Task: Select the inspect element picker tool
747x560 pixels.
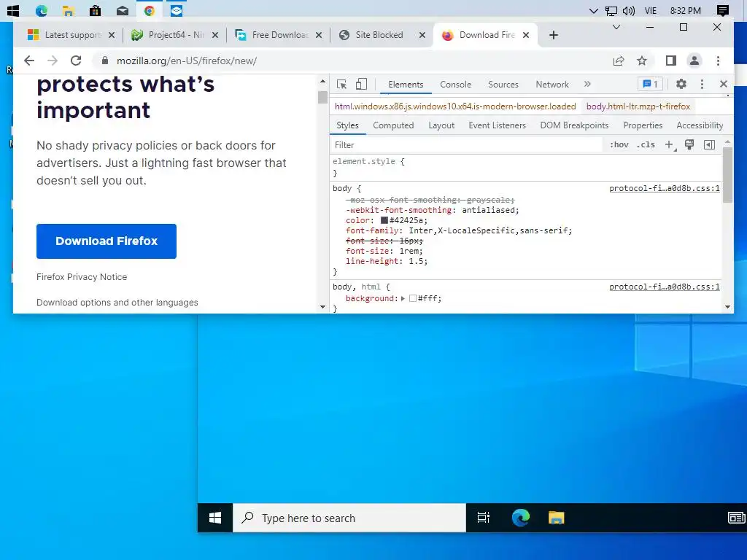Action: [341, 85]
